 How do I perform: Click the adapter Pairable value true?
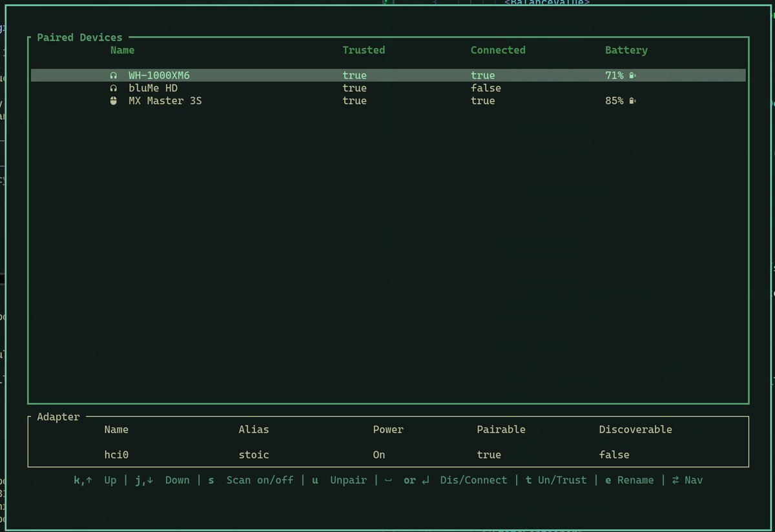489,455
